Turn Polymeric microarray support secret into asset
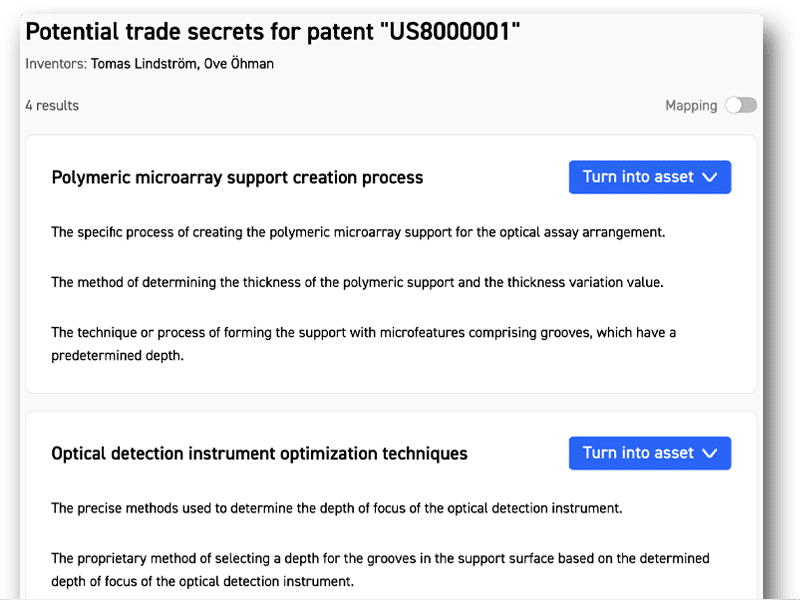800x600 pixels. pos(638,177)
